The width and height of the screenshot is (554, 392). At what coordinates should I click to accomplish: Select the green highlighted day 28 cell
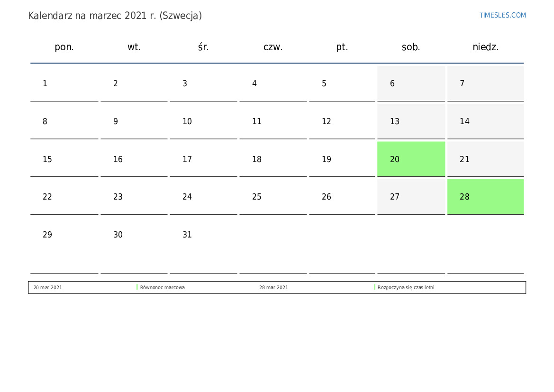pos(485,197)
